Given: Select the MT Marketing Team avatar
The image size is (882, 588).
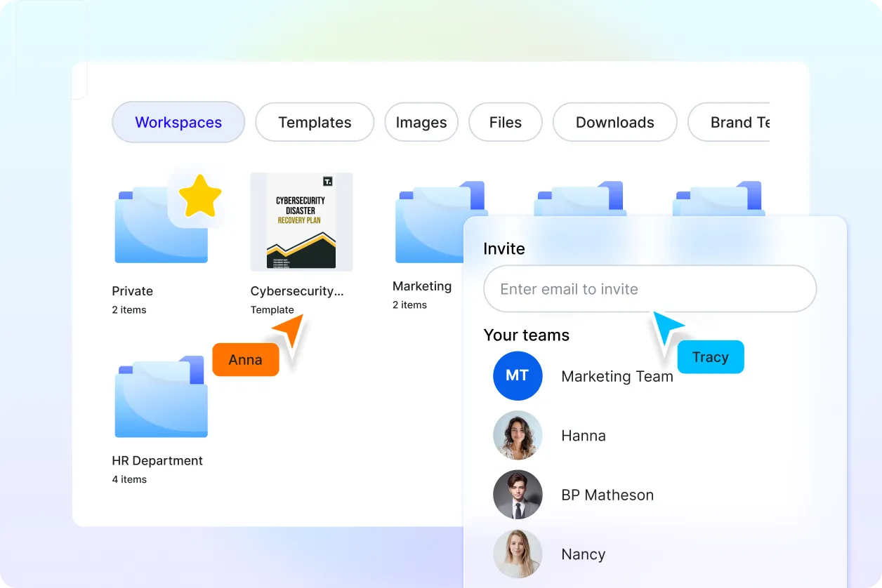Looking at the screenshot, I should click(x=518, y=376).
